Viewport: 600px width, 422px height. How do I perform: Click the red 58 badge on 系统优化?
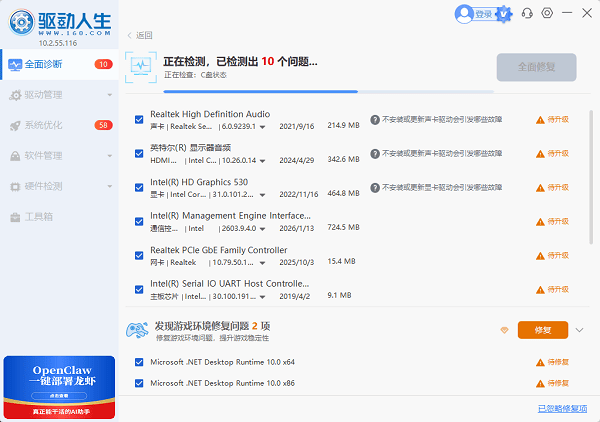click(103, 125)
